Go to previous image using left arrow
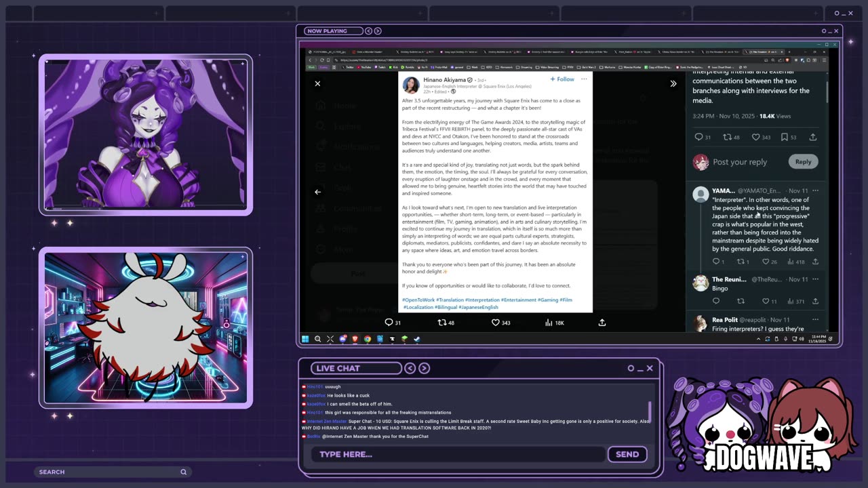This screenshot has width=868, height=488. tap(317, 192)
